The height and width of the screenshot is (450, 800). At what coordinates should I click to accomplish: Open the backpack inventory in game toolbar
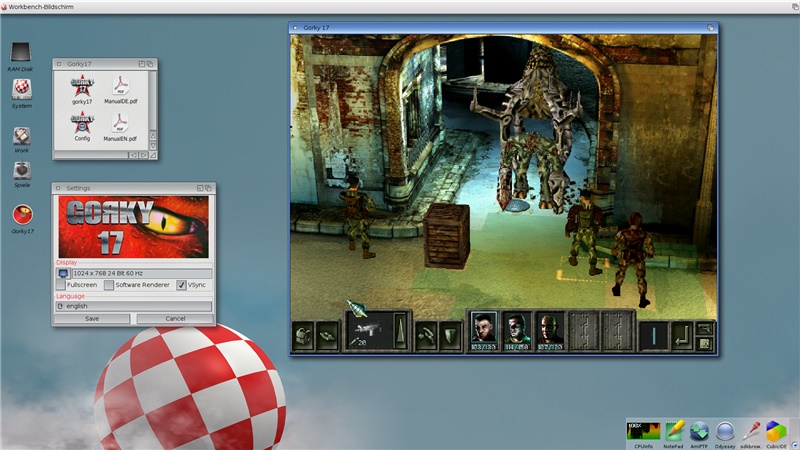point(304,337)
